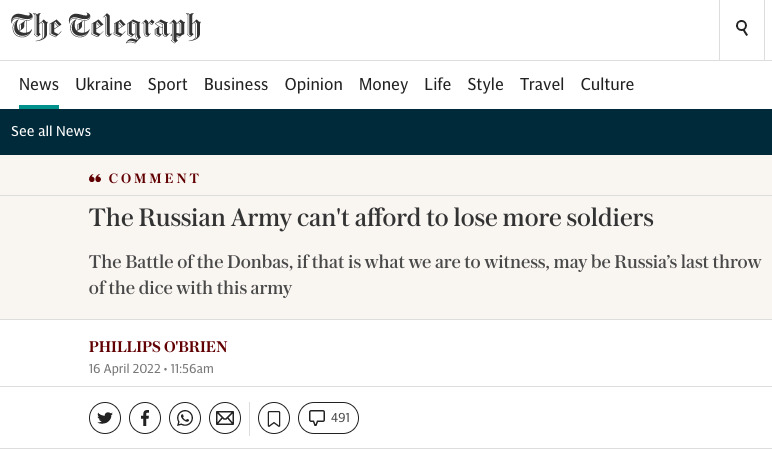This screenshot has width=772, height=452.
Task: Go to the Ukraine section
Action: point(103,84)
